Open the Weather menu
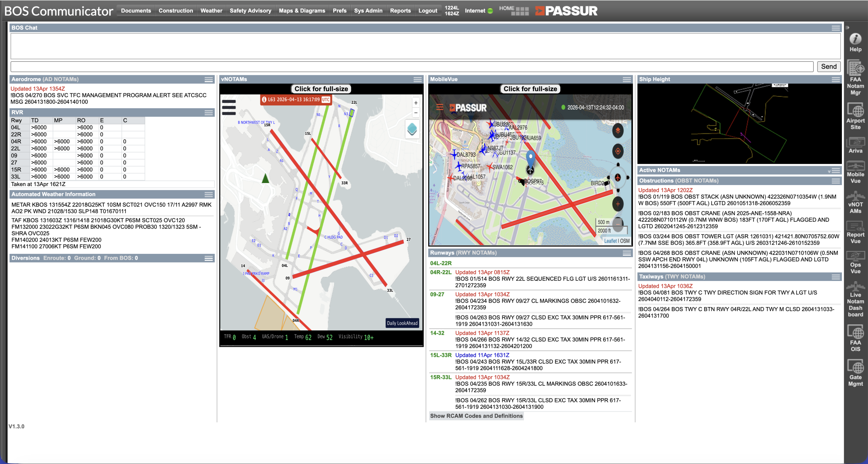This screenshot has width=868, height=464. pos(211,11)
